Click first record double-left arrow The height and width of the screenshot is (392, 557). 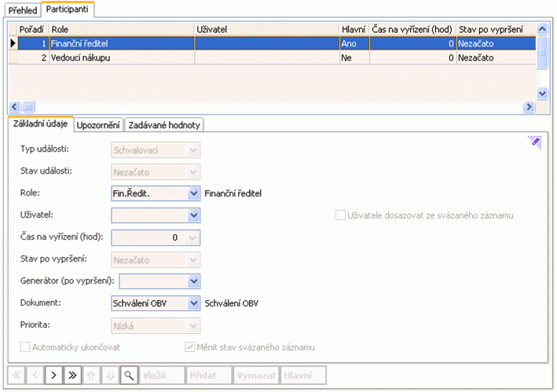click(16, 376)
